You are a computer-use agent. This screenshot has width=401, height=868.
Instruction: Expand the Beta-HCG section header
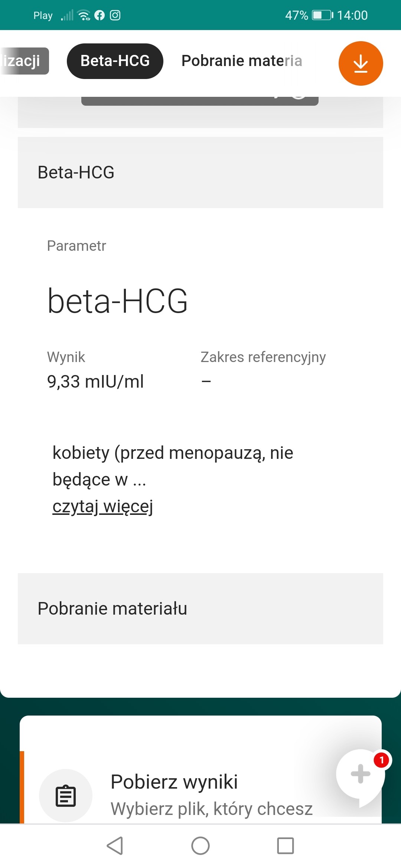(200, 172)
